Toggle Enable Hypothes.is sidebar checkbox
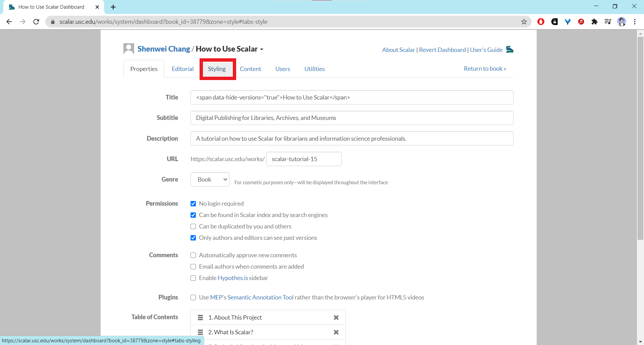The height and width of the screenshot is (345, 644). [193, 278]
